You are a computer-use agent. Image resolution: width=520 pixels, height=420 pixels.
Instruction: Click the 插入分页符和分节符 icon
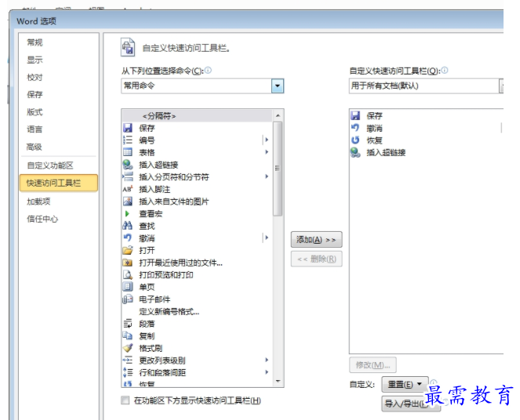click(x=128, y=177)
